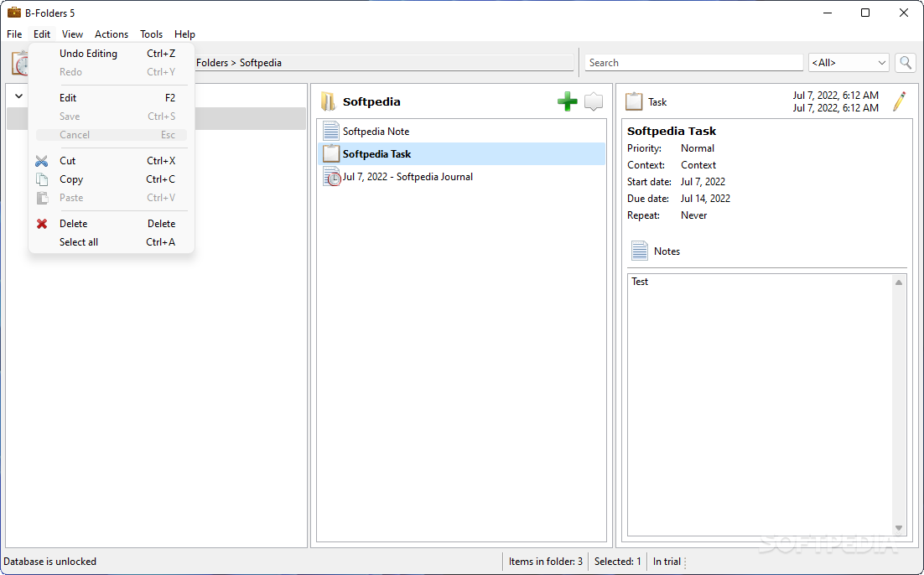Click the Start date value Jul 7, 2022
The width and height of the screenshot is (924, 575).
pyautogui.click(x=703, y=182)
